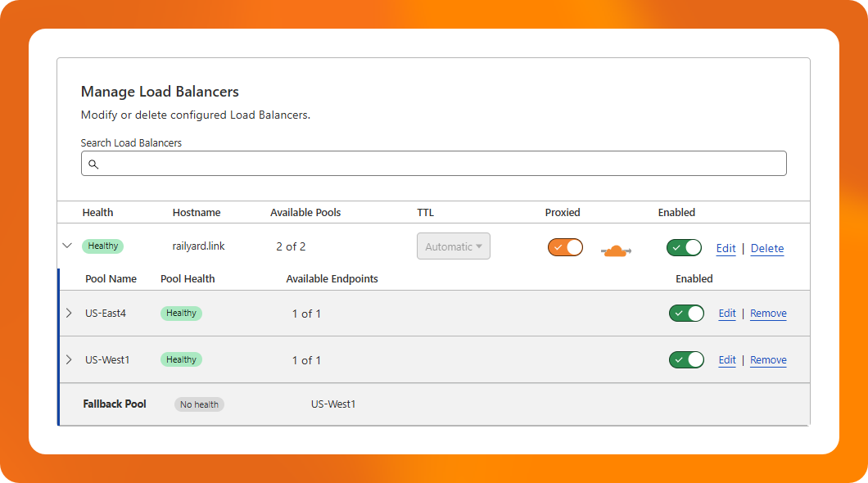Click the 2 of 2 available pools value
The width and height of the screenshot is (868, 483).
click(291, 246)
